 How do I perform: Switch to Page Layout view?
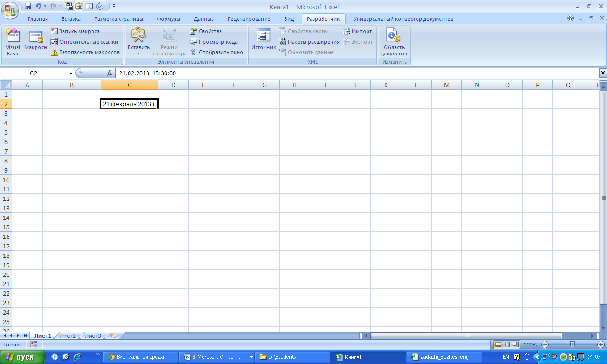pyautogui.click(x=506, y=345)
